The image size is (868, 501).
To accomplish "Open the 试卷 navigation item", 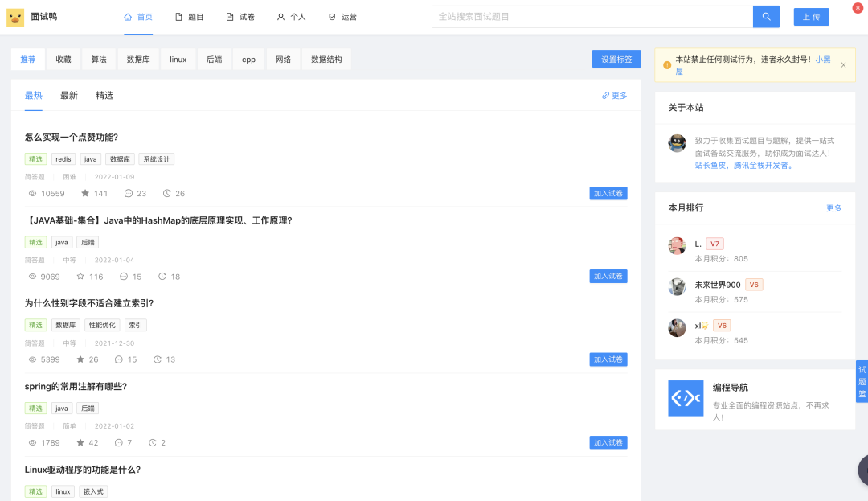I will click(x=240, y=17).
